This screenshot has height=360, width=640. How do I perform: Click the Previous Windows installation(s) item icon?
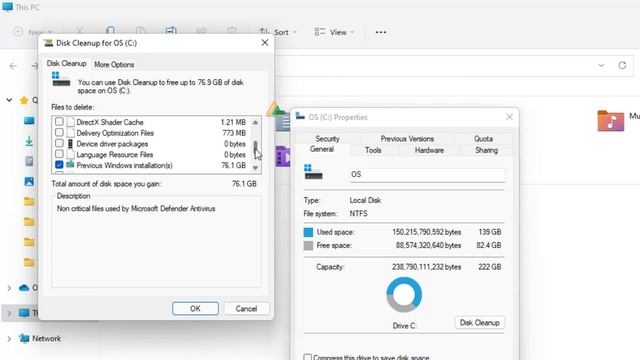[x=70, y=165]
